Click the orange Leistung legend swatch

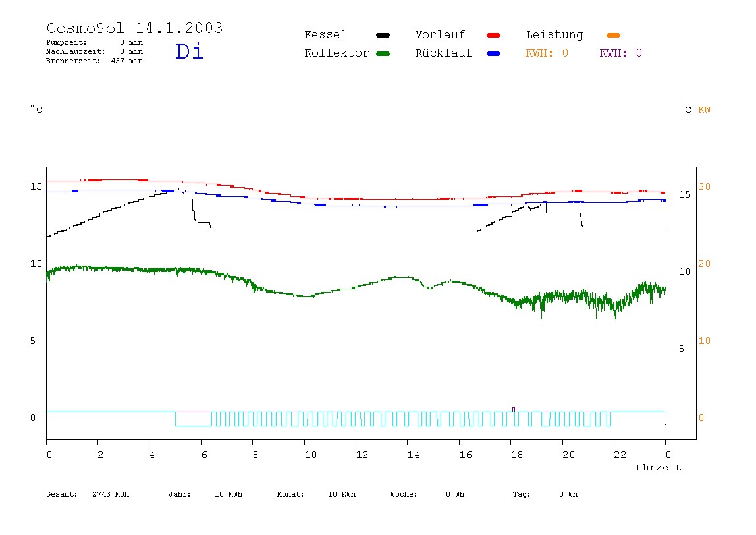click(x=613, y=35)
